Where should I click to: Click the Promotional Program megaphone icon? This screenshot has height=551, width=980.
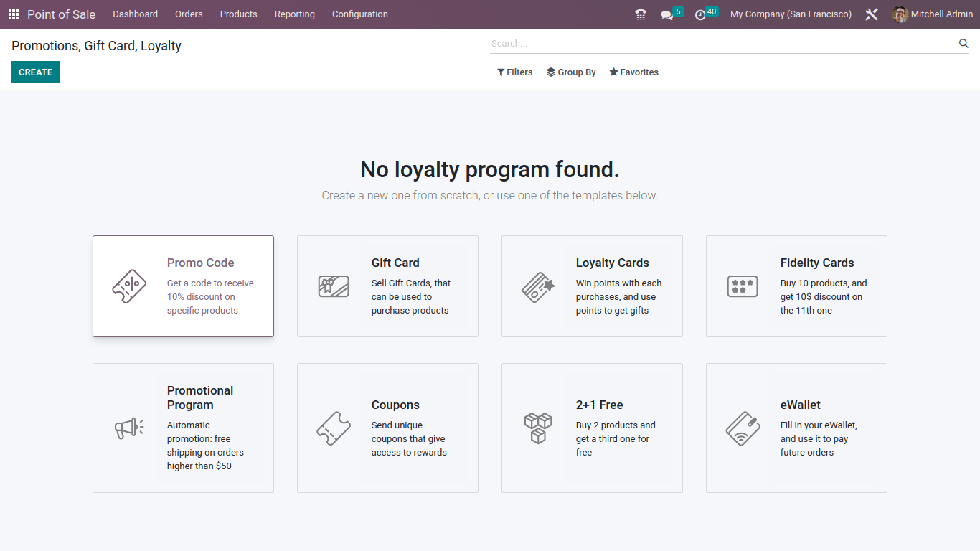(x=129, y=428)
